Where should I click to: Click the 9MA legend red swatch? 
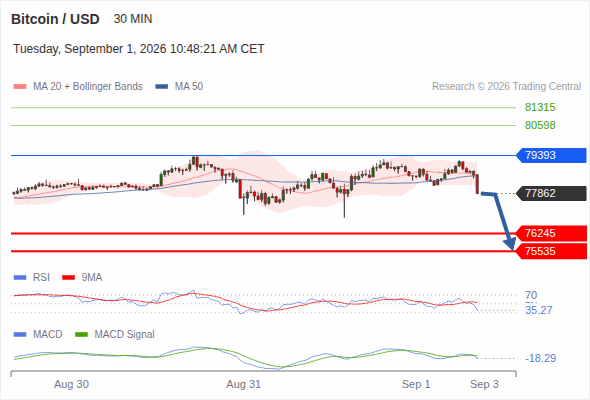[68, 278]
